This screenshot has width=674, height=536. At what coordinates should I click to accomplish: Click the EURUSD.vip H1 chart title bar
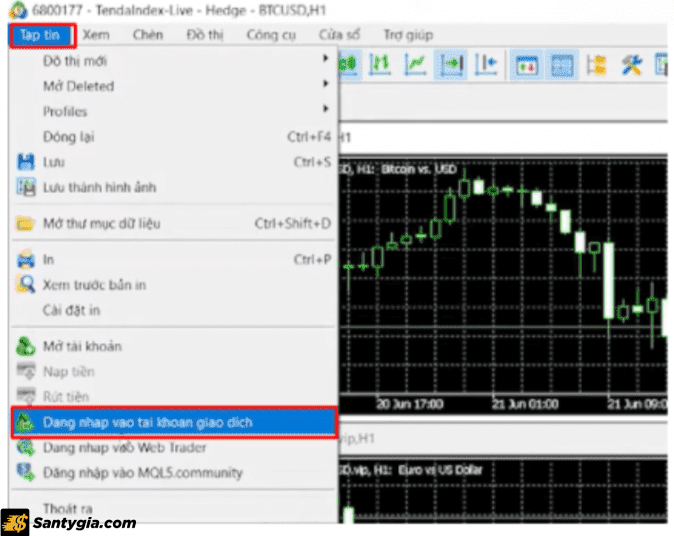[x=503, y=438]
